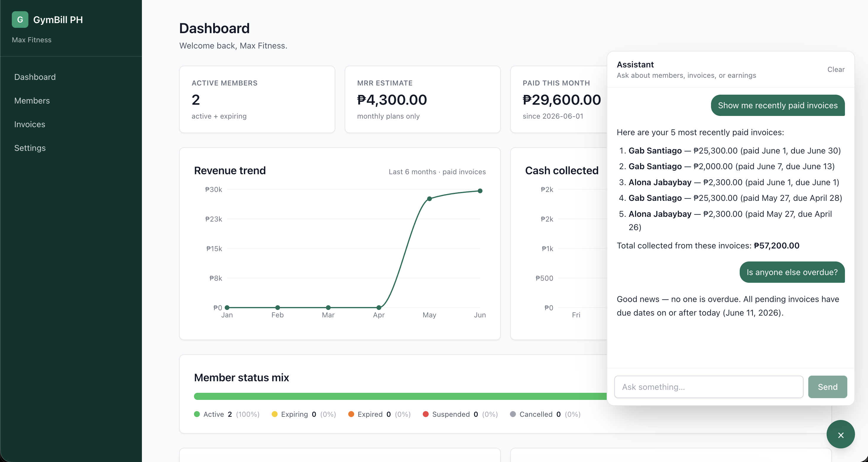Go to the Members page

[32, 101]
